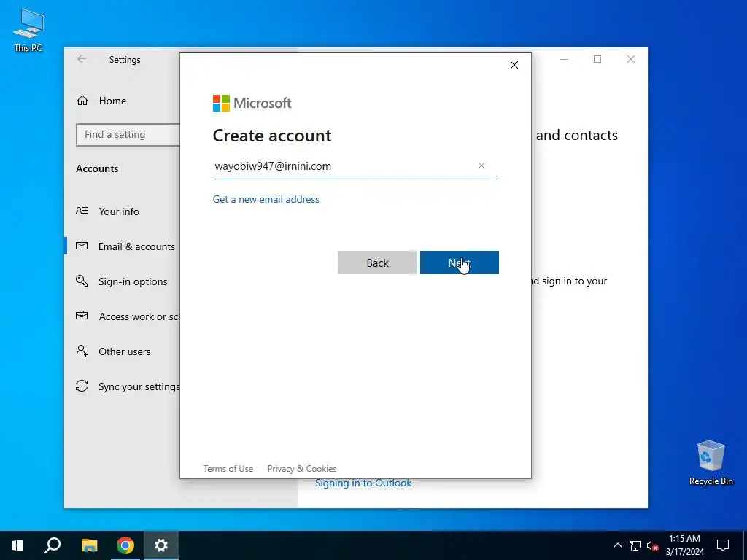Open the Action Center notifications icon
The image size is (747, 560).
[723, 545]
